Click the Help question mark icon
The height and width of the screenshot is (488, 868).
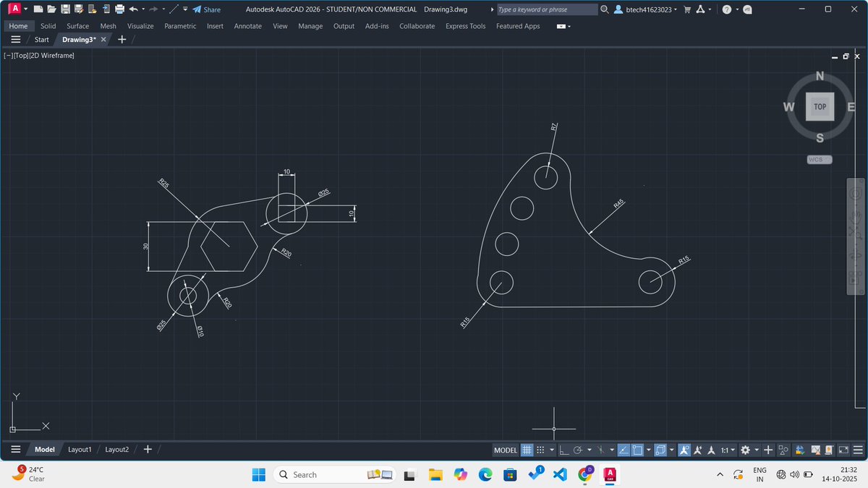(x=727, y=9)
